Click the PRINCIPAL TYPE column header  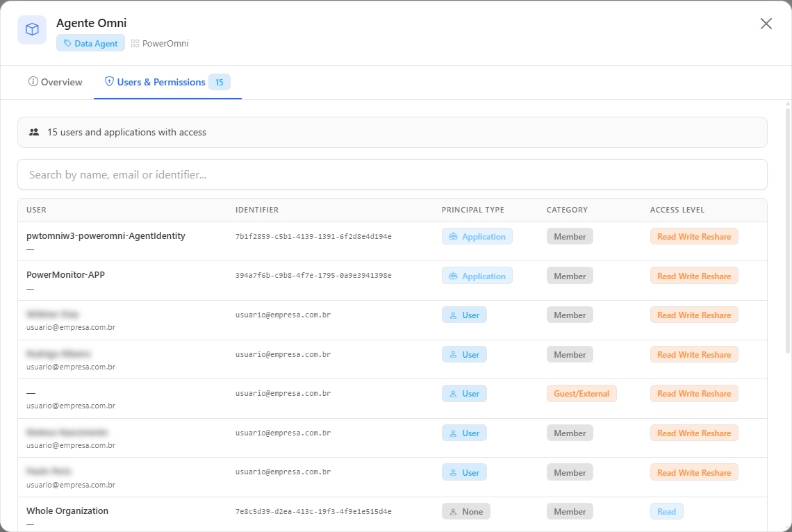click(472, 210)
